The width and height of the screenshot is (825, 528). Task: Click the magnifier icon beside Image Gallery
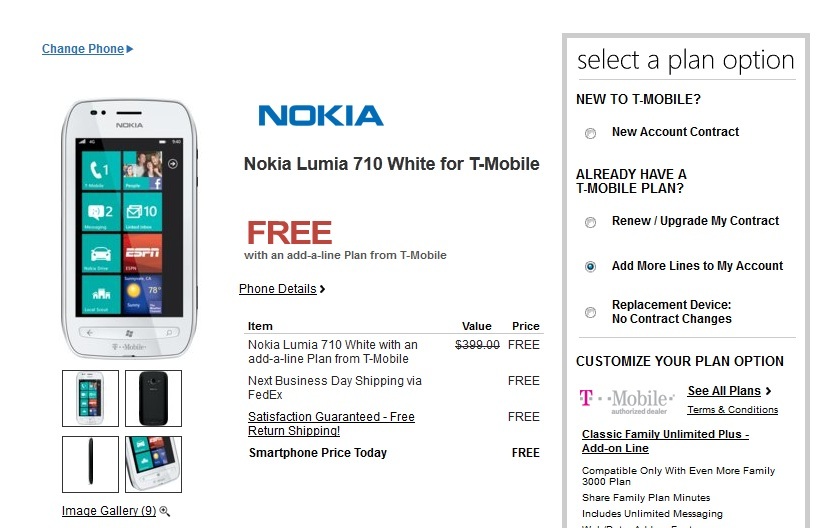(165, 511)
